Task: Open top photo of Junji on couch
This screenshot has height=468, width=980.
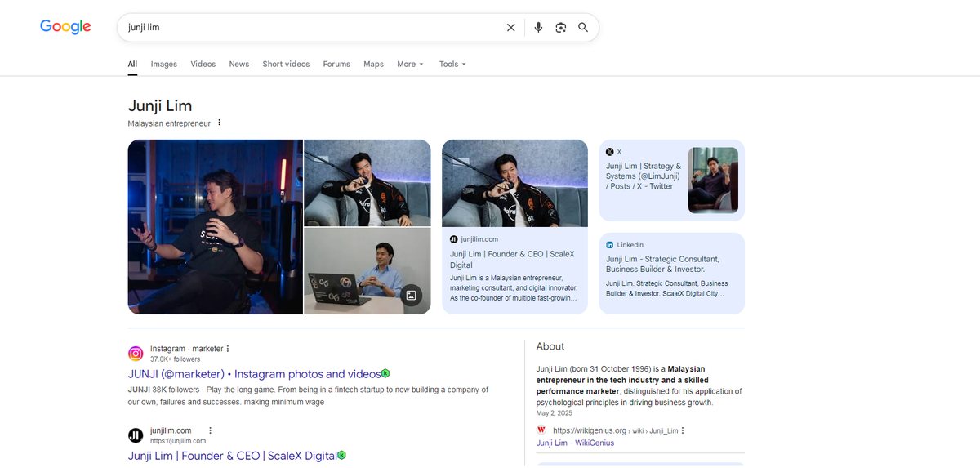Action: coord(367,183)
